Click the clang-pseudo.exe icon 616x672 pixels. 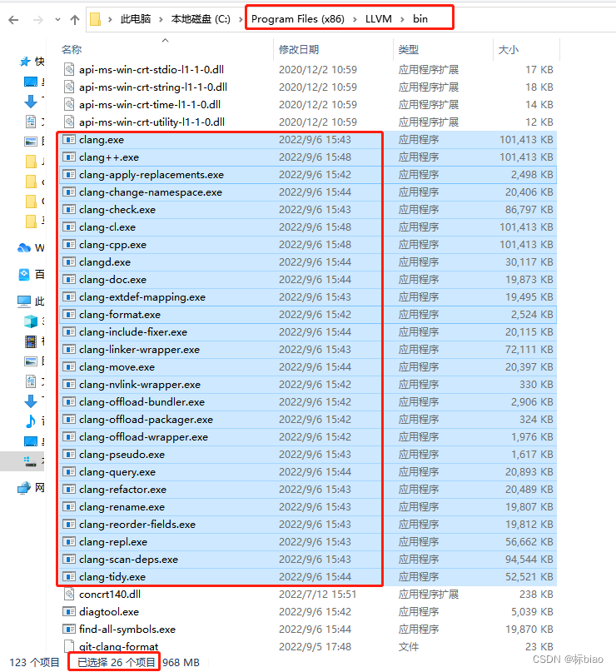pos(69,455)
